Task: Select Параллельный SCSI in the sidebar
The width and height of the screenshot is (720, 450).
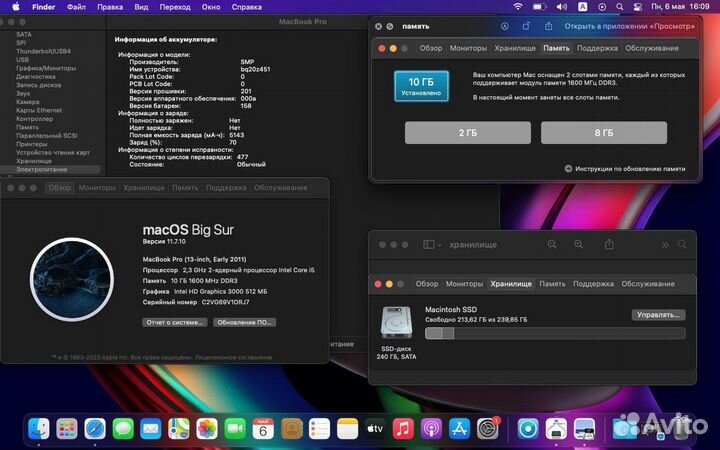Action: point(46,135)
